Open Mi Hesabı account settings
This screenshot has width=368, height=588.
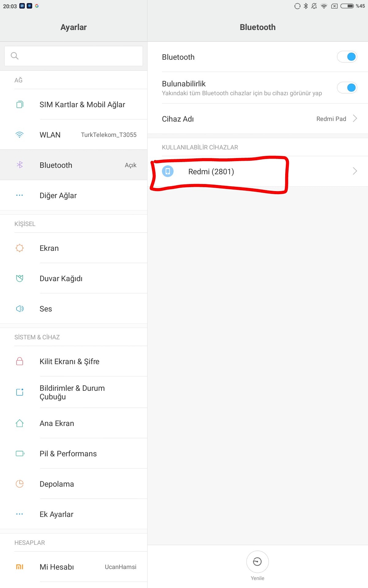pos(74,567)
